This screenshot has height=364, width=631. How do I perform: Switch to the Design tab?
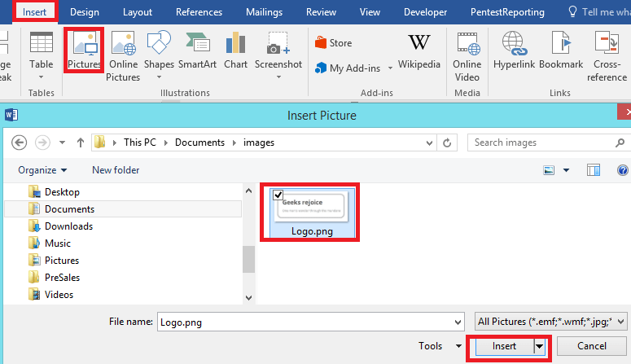(x=85, y=12)
